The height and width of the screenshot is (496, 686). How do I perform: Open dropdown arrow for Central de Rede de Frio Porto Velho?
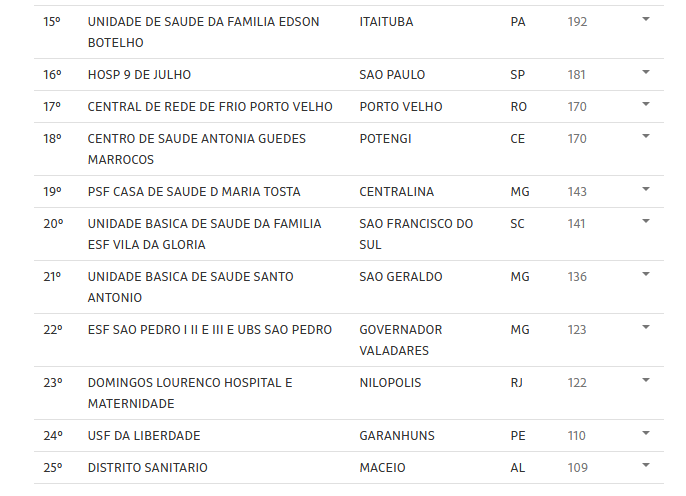tap(645, 104)
